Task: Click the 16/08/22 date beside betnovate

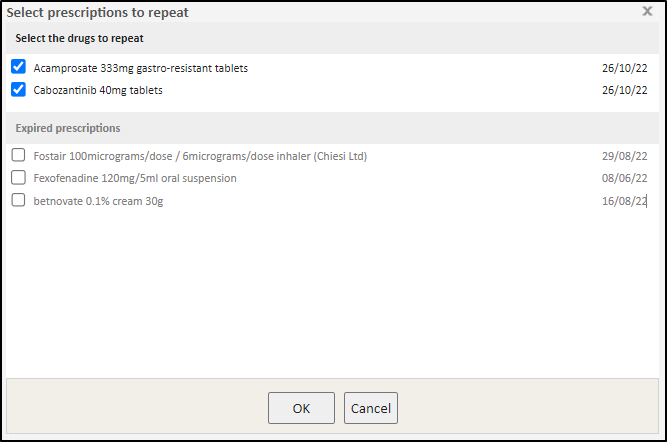Action: click(x=624, y=201)
